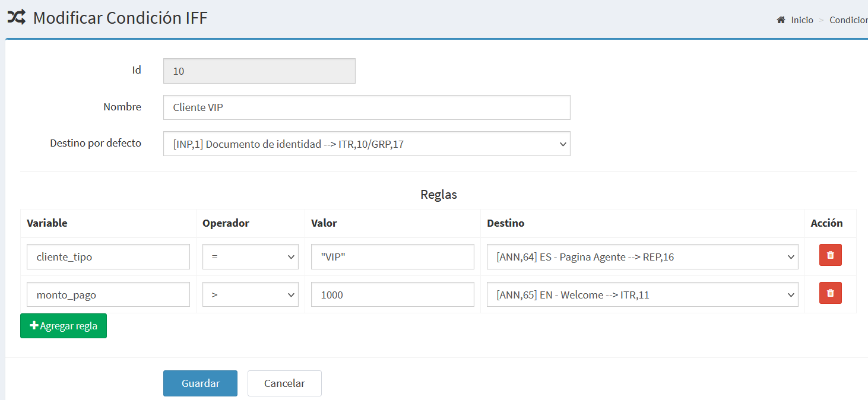This screenshot has width=868, height=400.
Task: Delete the cliente_tipo rule with its trash icon
Action: (830, 255)
